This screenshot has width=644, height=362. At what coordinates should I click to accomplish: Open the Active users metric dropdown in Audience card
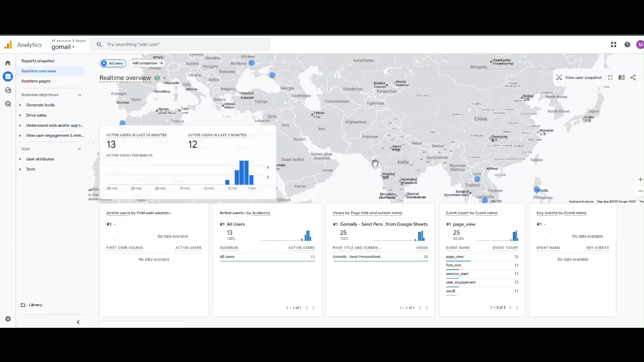point(232,213)
